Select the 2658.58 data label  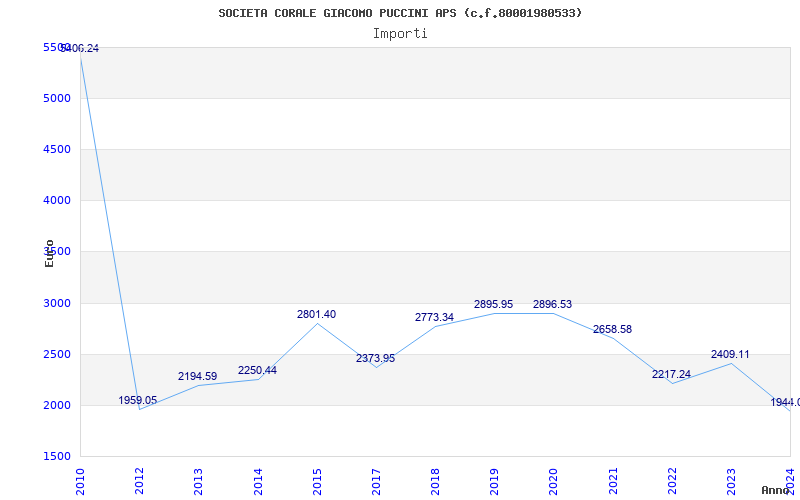point(612,329)
